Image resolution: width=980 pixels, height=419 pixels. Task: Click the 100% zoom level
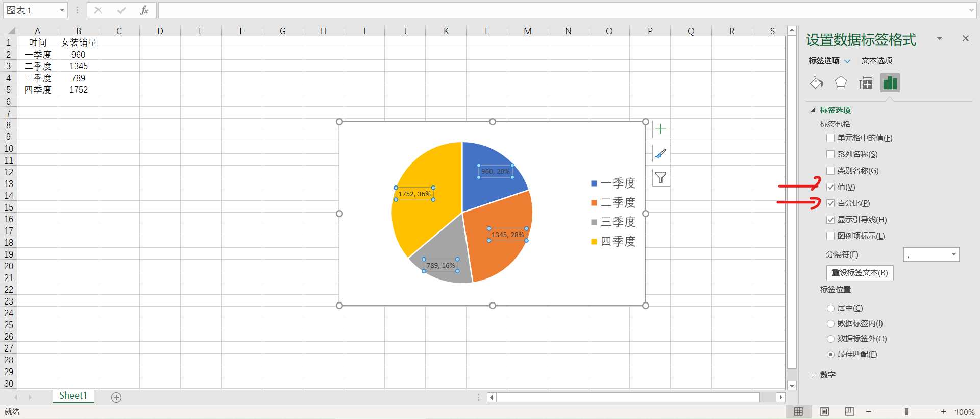(x=965, y=412)
